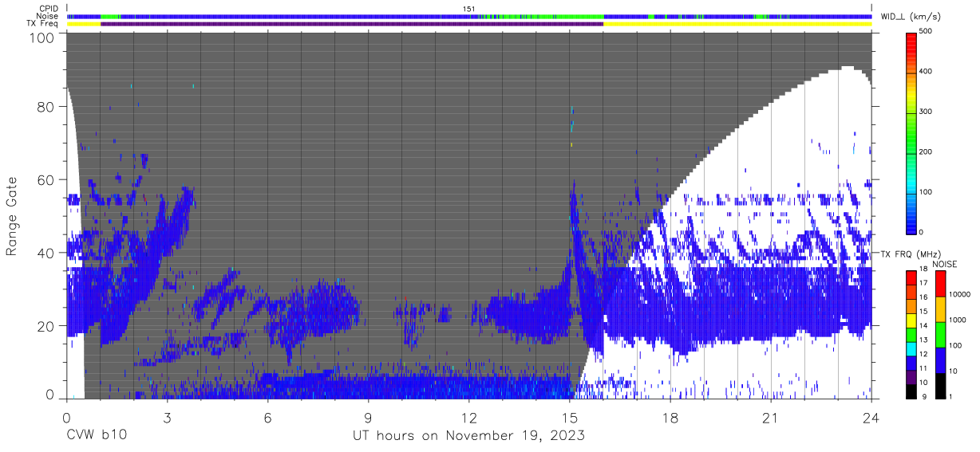
Task: Click hour 3 on the UT axis
Action: 167,418
